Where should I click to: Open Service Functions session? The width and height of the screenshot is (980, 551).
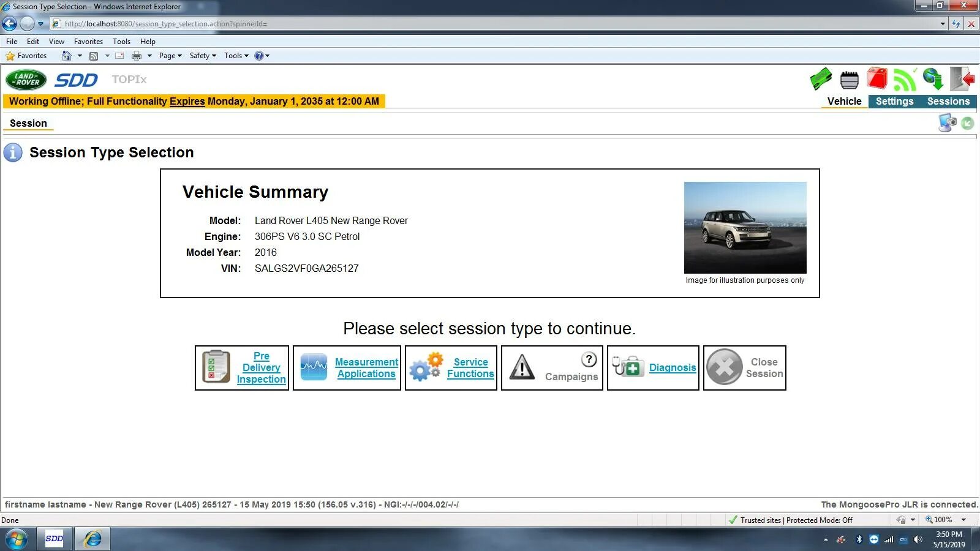pos(451,368)
